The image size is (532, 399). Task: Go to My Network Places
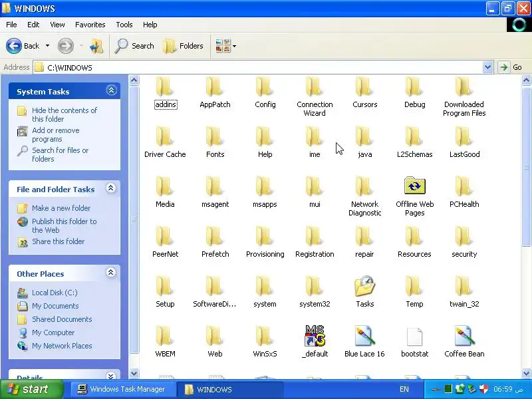62,346
